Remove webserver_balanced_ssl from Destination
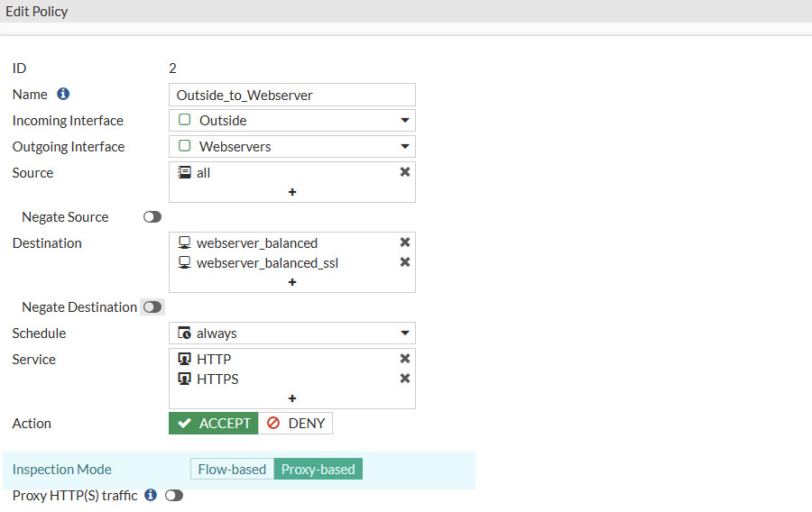The image size is (812, 512). click(x=405, y=262)
